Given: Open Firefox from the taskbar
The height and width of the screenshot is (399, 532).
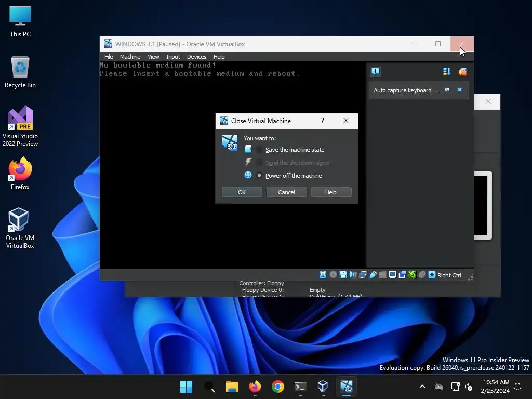Looking at the screenshot, I should pyautogui.click(x=255, y=387).
